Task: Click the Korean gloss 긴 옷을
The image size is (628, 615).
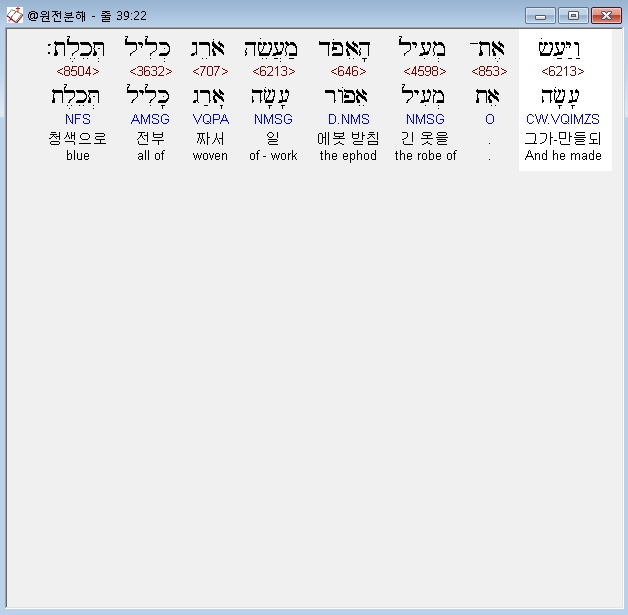Action: click(x=425, y=139)
